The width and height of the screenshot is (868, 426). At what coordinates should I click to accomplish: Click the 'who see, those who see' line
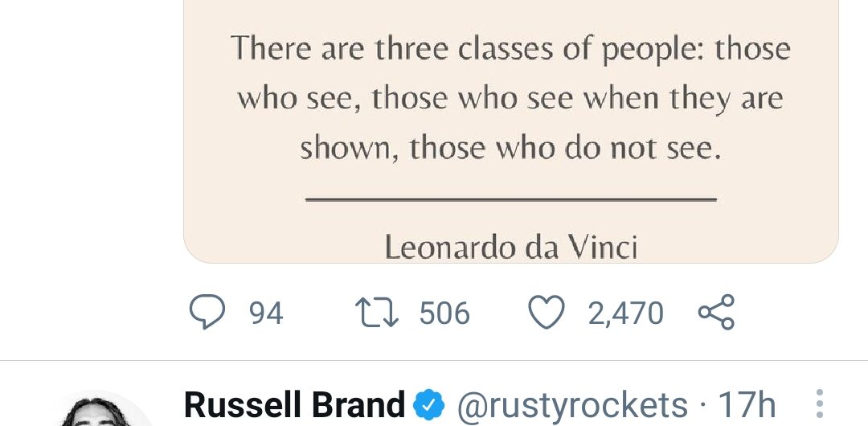[x=511, y=99]
